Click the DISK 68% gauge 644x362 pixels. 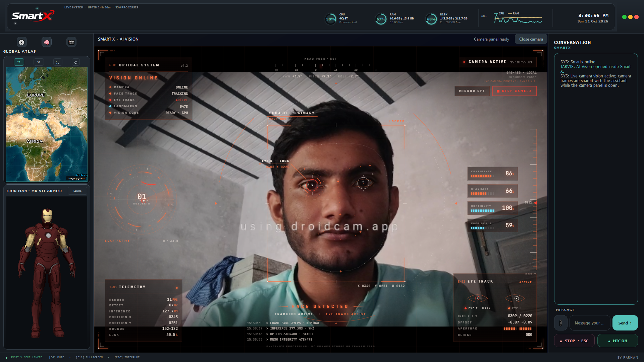coord(431,19)
